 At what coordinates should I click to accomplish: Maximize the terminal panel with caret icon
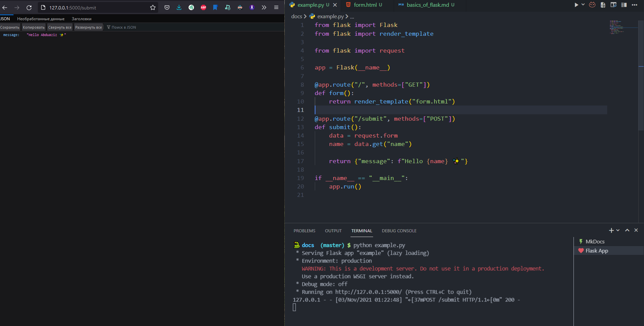627,230
